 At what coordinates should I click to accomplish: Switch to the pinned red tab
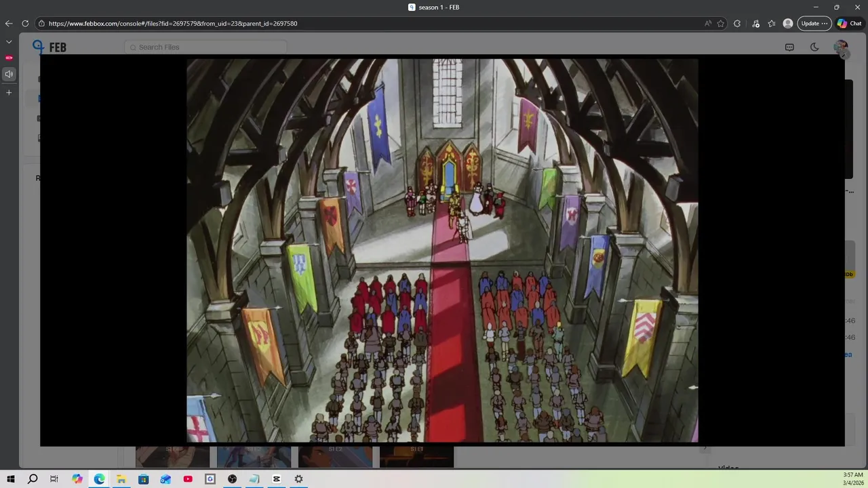point(9,58)
